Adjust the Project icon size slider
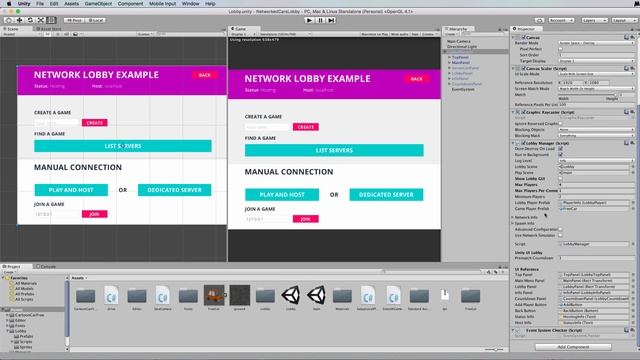The width and height of the screenshot is (640, 360). point(494,350)
